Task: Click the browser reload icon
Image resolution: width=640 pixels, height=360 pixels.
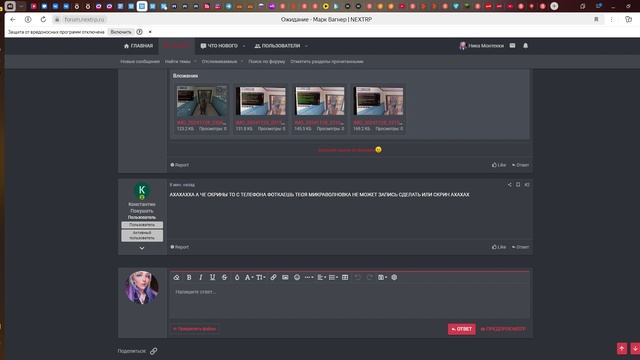Action: (43, 20)
